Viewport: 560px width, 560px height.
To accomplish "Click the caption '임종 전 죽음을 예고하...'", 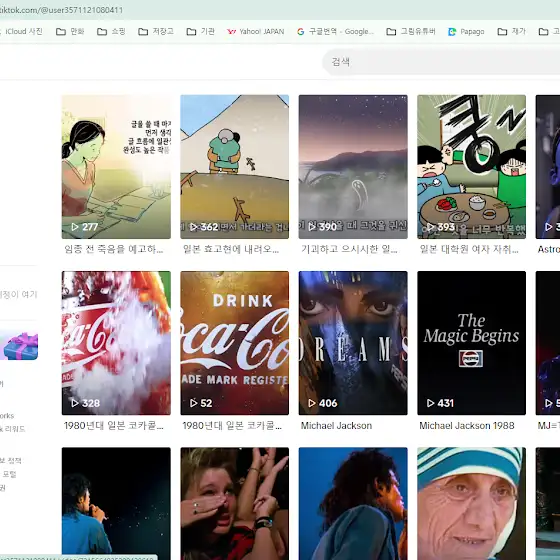I will tap(114, 249).
